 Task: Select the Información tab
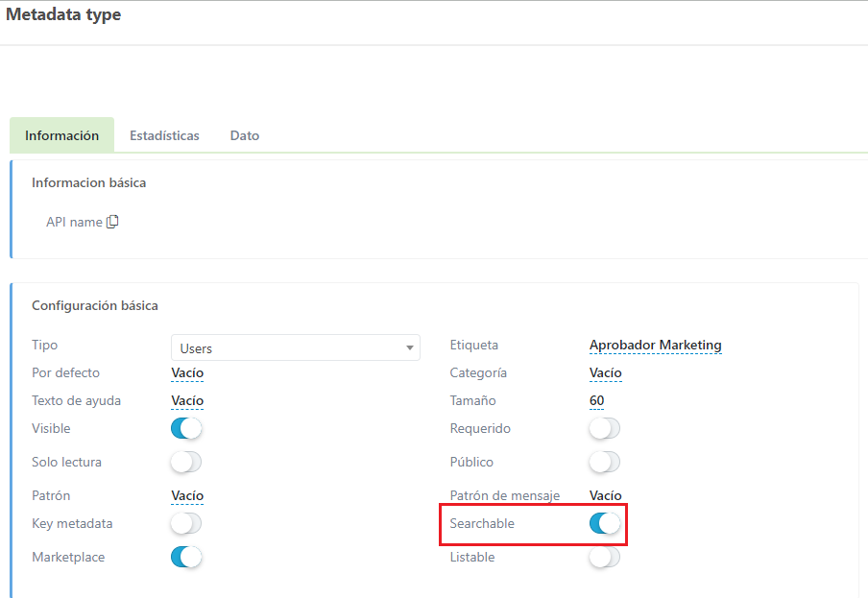(x=61, y=135)
